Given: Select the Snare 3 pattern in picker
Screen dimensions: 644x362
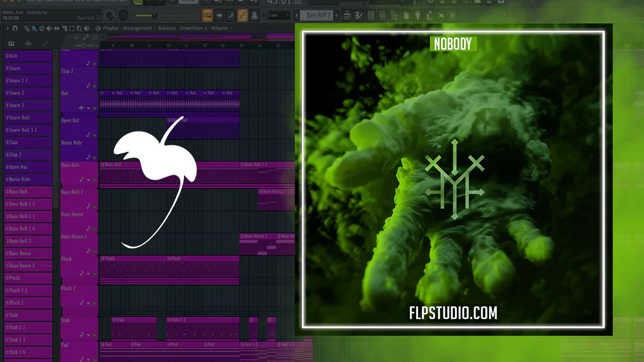Looking at the screenshot, I should tap(28, 105).
